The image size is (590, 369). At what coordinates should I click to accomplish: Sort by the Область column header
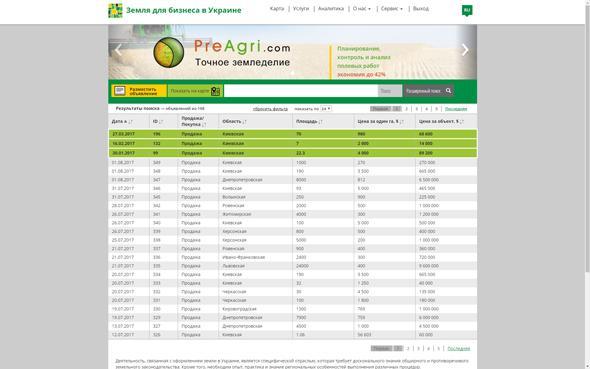coord(234,121)
